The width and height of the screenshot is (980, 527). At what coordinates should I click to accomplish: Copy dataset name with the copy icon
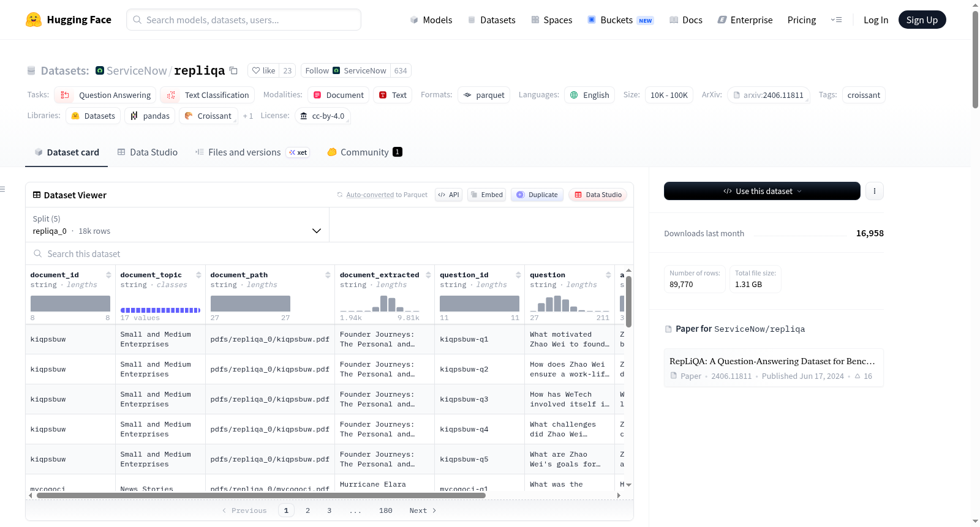[233, 70]
